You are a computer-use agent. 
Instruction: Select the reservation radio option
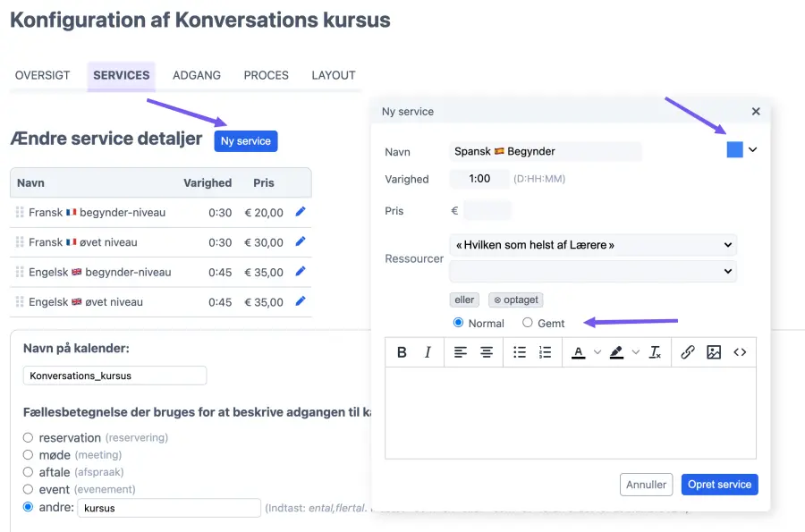coord(29,437)
